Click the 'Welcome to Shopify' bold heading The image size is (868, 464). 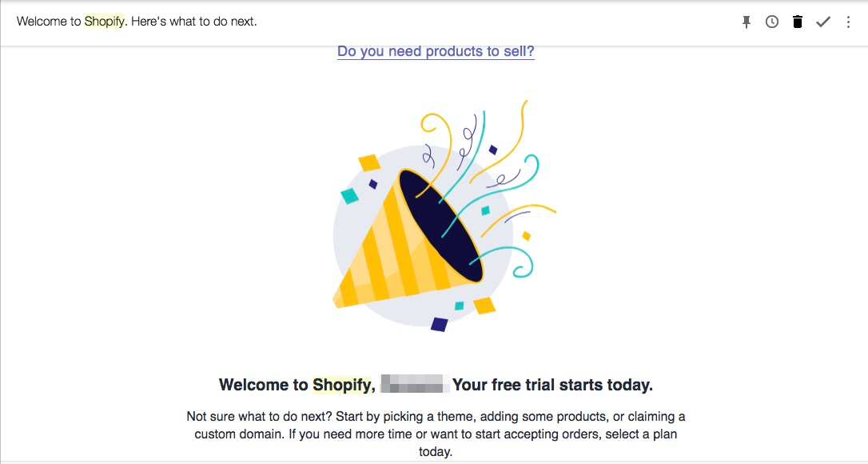(264, 385)
